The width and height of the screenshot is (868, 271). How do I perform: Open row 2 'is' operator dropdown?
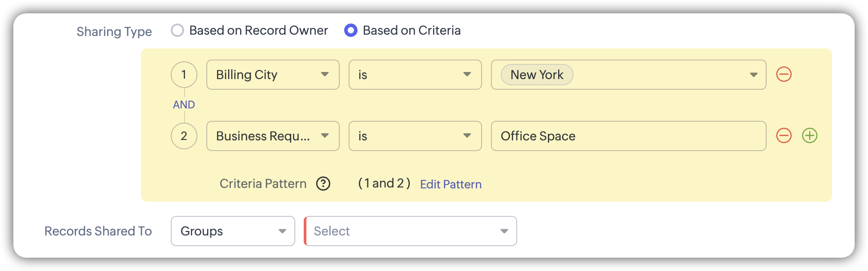415,136
